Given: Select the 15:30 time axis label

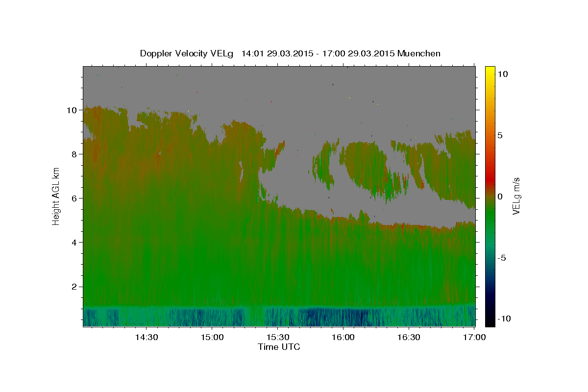Looking at the screenshot, I should point(277,337).
